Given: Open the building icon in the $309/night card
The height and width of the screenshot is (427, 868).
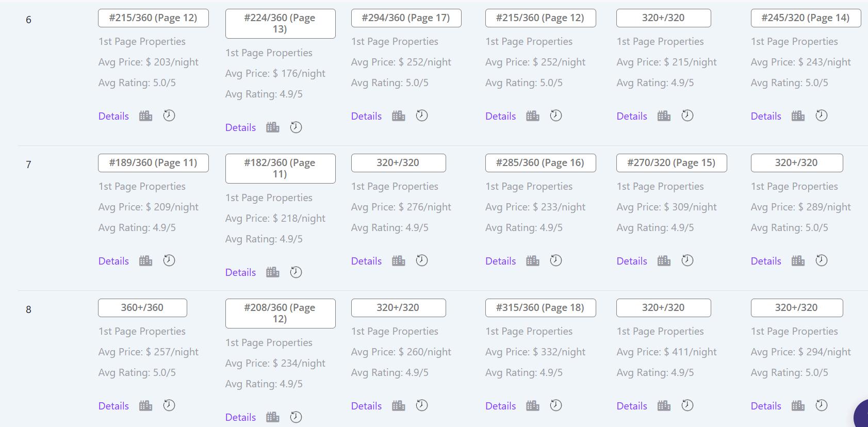Looking at the screenshot, I should tap(664, 261).
